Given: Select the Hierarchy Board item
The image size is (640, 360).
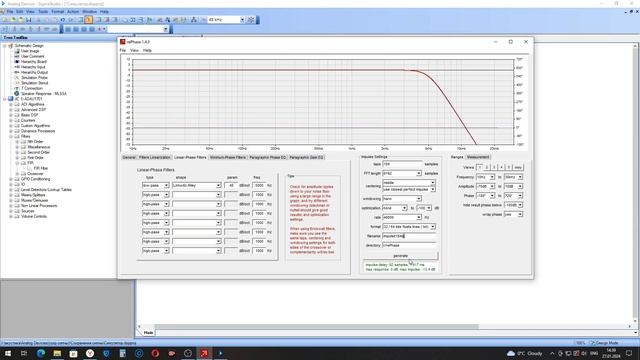Looking at the screenshot, I should pos(33,62).
